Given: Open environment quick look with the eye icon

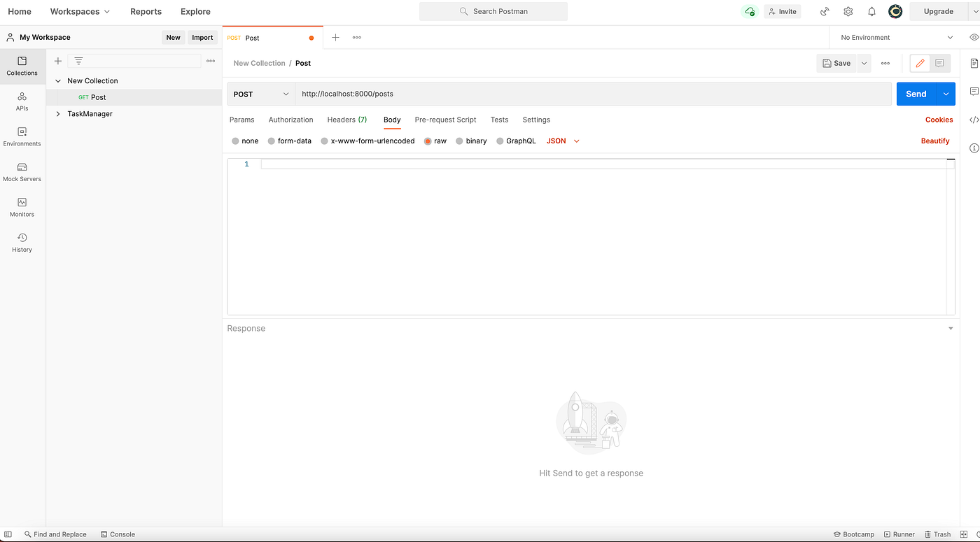Looking at the screenshot, I should pyautogui.click(x=973, y=37).
